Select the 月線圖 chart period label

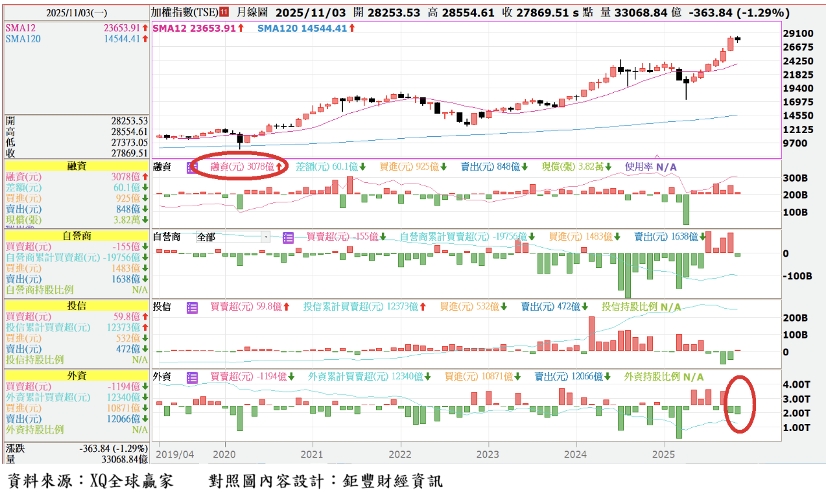click(x=251, y=13)
